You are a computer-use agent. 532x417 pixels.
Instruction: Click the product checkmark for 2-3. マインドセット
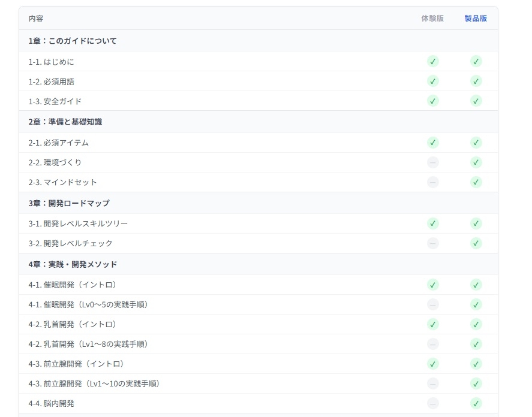(476, 182)
